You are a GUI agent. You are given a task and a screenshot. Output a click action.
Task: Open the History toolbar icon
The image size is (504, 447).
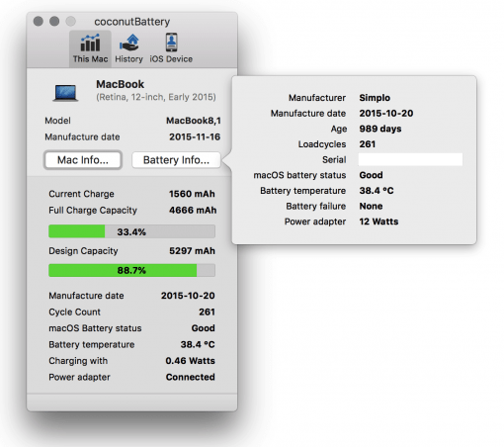(x=128, y=43)
